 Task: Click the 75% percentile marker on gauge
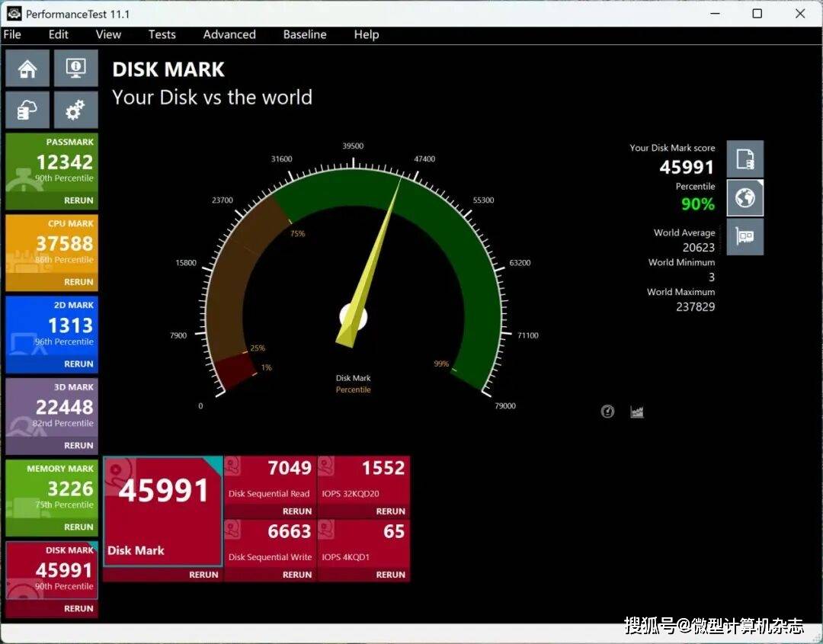[x=298, y=233]
